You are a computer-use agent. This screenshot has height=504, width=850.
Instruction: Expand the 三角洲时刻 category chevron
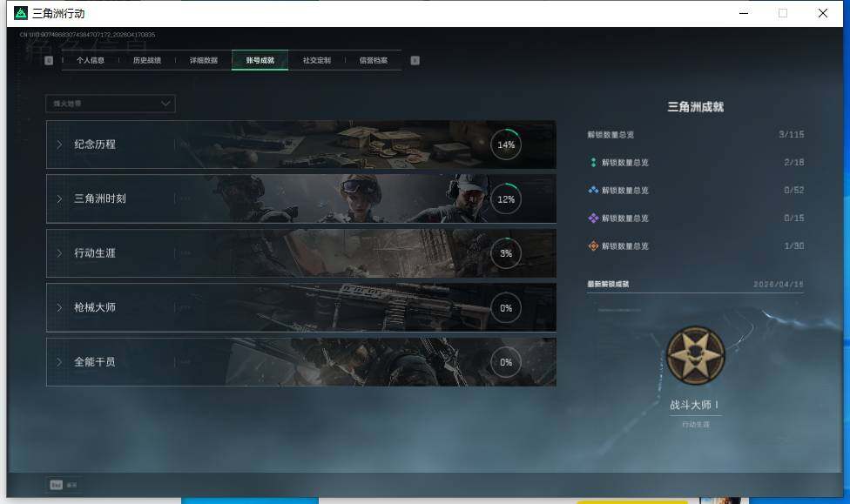pos(59,198)
